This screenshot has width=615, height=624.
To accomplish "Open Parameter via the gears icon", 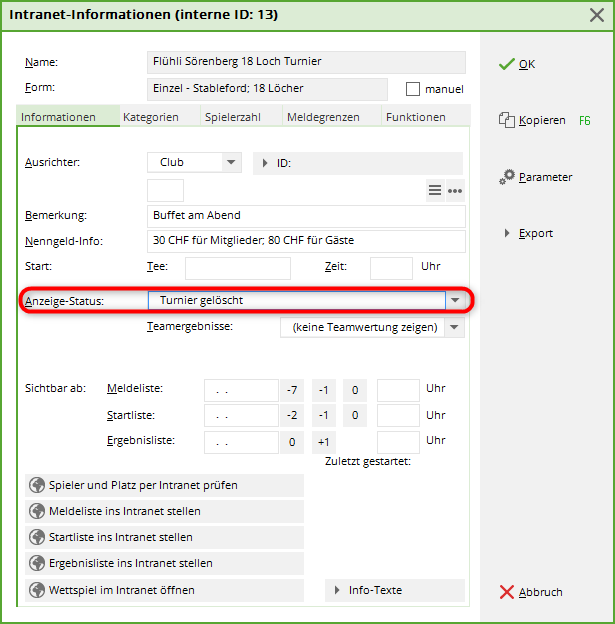I will [507, 177].
